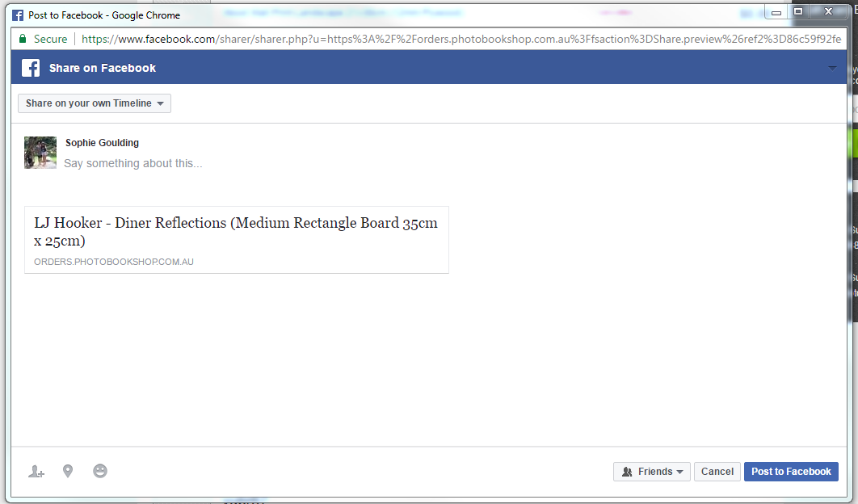
Task: Click the secure padlock icon in address bar
Action: (23, 38)
